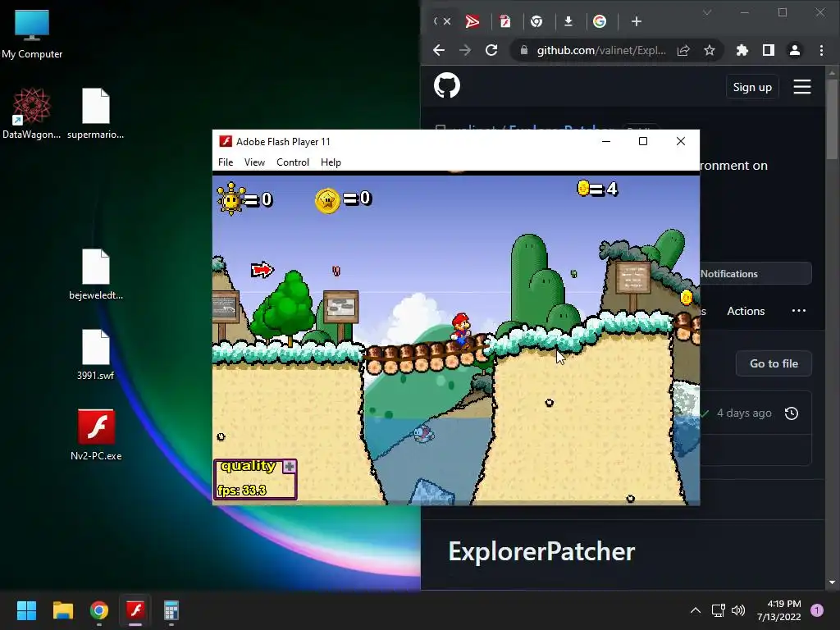Open File Explorer from taskbar
Screen dimensions: 840x630
(x=62, y=610)
